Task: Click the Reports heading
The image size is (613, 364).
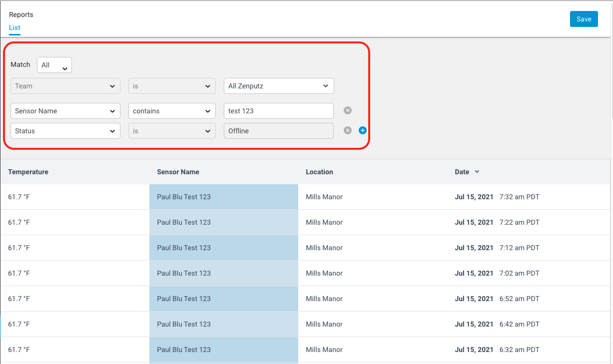Action: pyautogui.click(x=21, y=15)
